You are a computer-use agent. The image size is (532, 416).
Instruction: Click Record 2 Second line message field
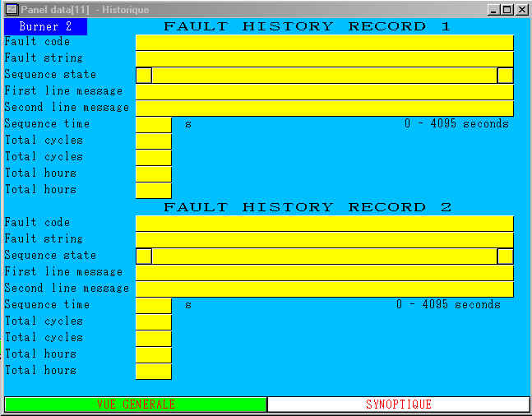(325, 289)
